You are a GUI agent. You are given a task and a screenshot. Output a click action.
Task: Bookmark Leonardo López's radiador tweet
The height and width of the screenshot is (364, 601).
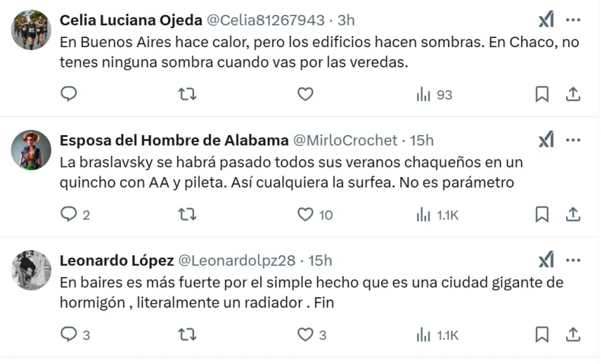tap(542, 334)
